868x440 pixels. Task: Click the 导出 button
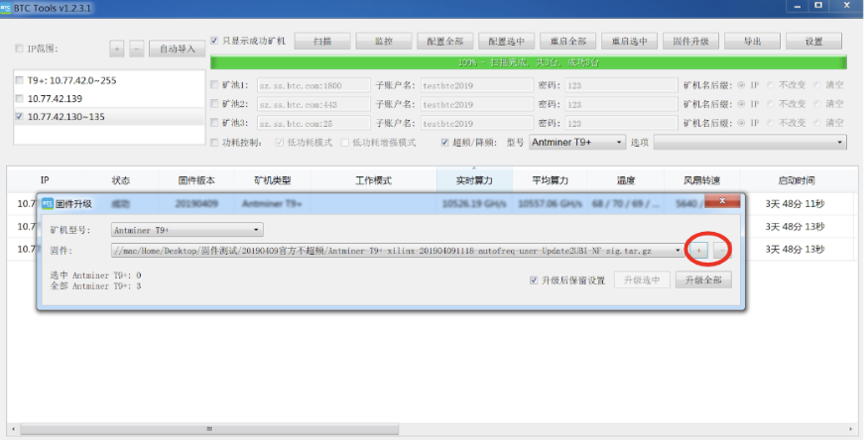tap(752, 42)
